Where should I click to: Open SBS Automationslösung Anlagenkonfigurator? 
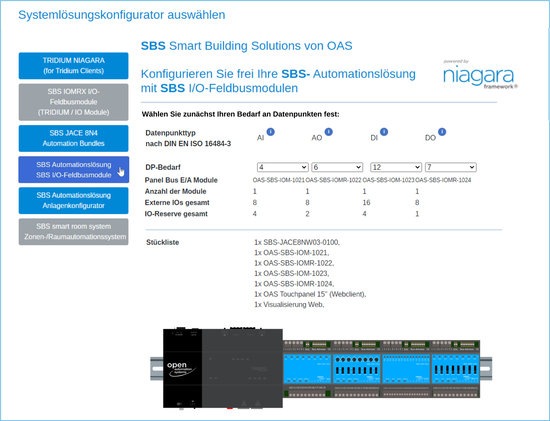point(74,200)
